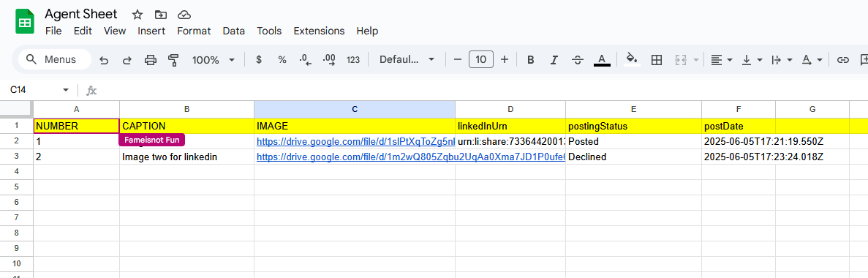The width and height of the screenshot is (868, 278).
Task: Select the NUMBER header cell
Action: [76, 127]
